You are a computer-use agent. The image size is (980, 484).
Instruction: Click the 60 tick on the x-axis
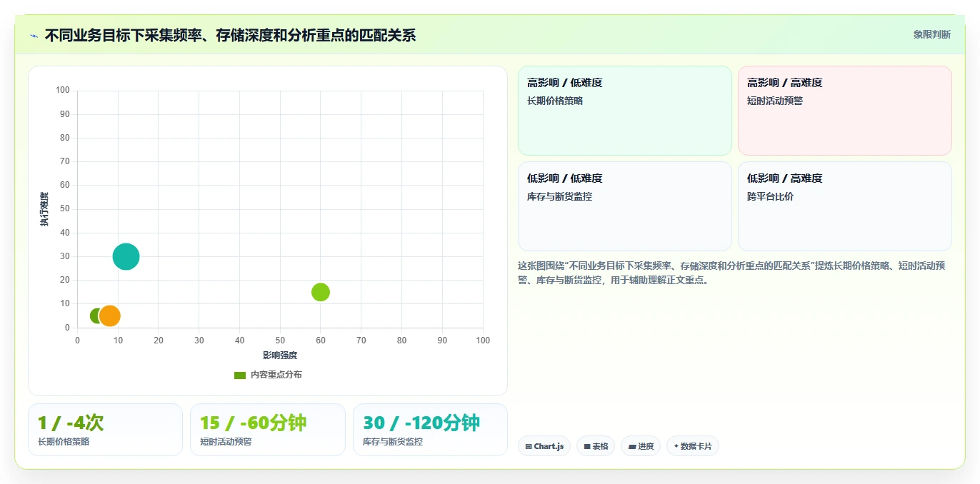click(321, 341)
